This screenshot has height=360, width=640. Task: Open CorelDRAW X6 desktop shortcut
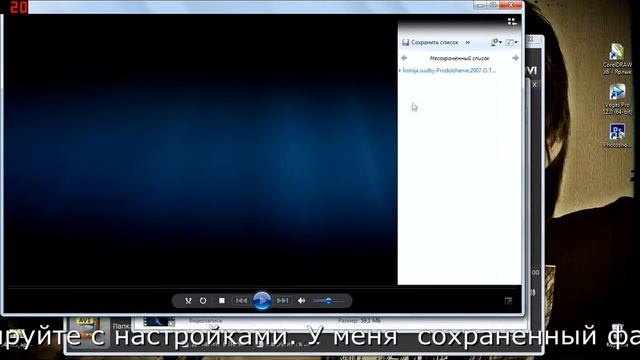pos(617,59)
